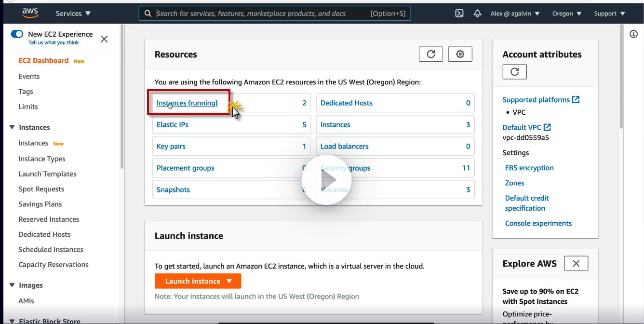The width and height of the screenshot is (644, 324).
Task: Open Console experiments link
Action: [538, 223]
